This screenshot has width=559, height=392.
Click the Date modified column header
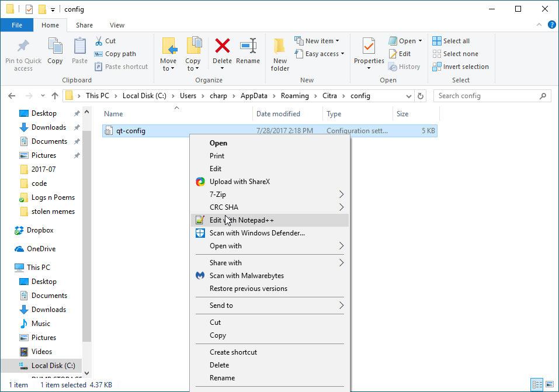pos(278,114)
